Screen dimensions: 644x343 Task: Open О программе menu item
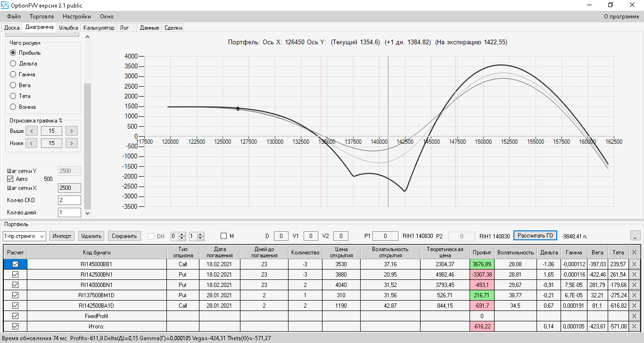pos(621,16)
